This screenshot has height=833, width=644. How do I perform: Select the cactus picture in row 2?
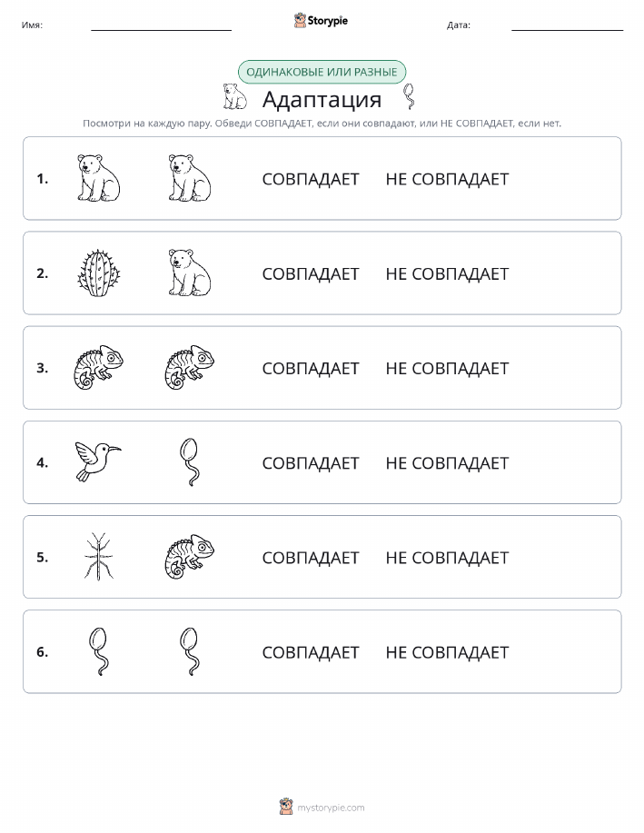99,273
